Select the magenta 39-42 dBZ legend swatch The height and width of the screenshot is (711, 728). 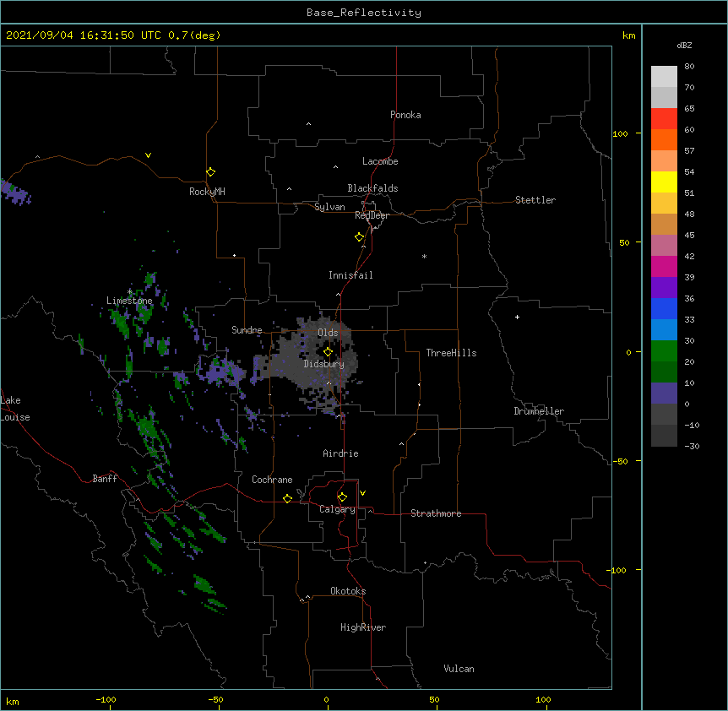664,266
